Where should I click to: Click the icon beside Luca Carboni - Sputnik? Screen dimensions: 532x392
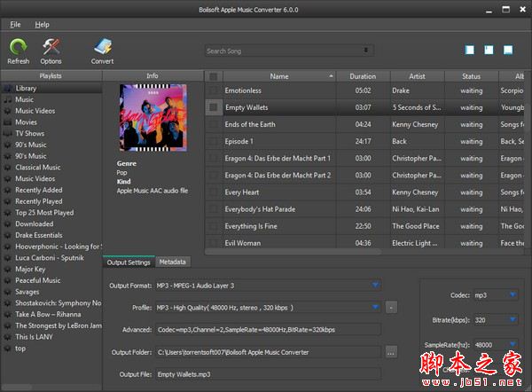[x=7, y=258]
